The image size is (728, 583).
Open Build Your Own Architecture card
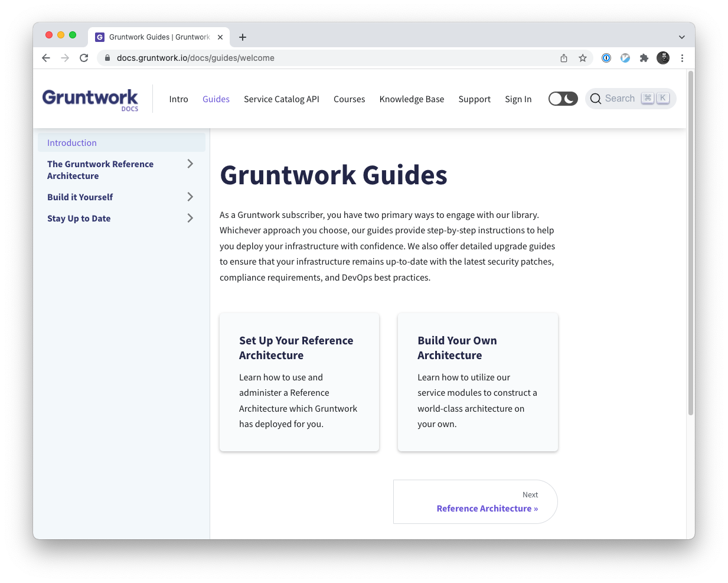(478, 382)
